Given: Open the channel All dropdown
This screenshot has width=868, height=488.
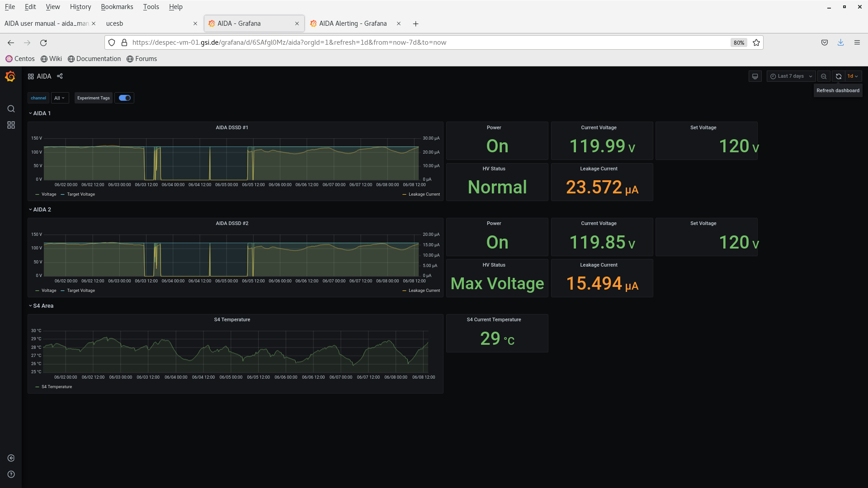Looking at the screenshot, I should pyautogui.click(x=60, y=98).
